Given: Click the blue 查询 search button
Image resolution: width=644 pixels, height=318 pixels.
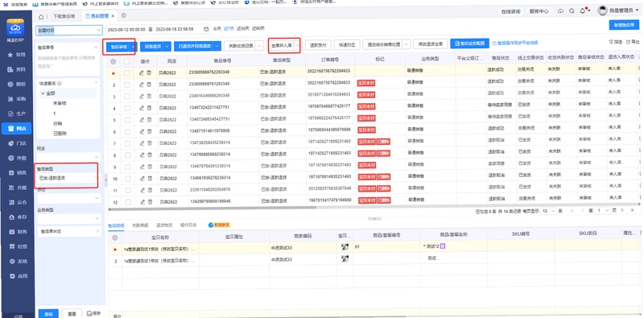Looking at the screenshot, I should (x=48, y=313).
